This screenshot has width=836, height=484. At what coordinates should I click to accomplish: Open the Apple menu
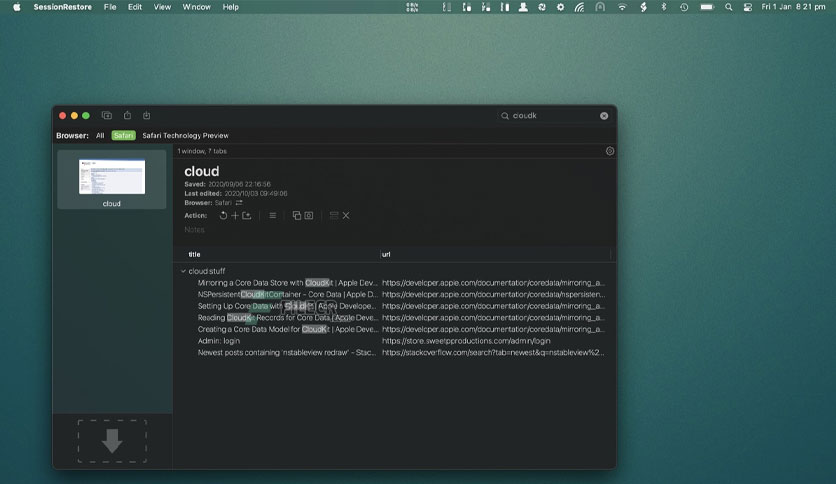tap(17, 7)
